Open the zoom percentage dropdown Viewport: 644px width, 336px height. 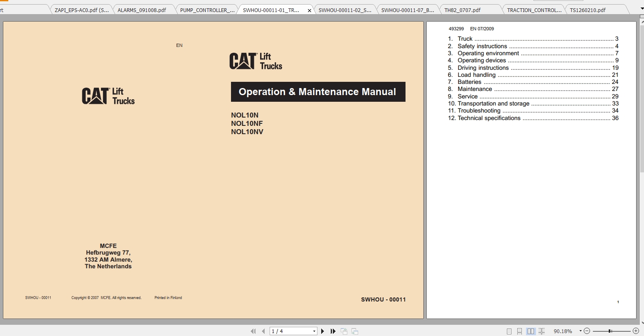(580, 331)
